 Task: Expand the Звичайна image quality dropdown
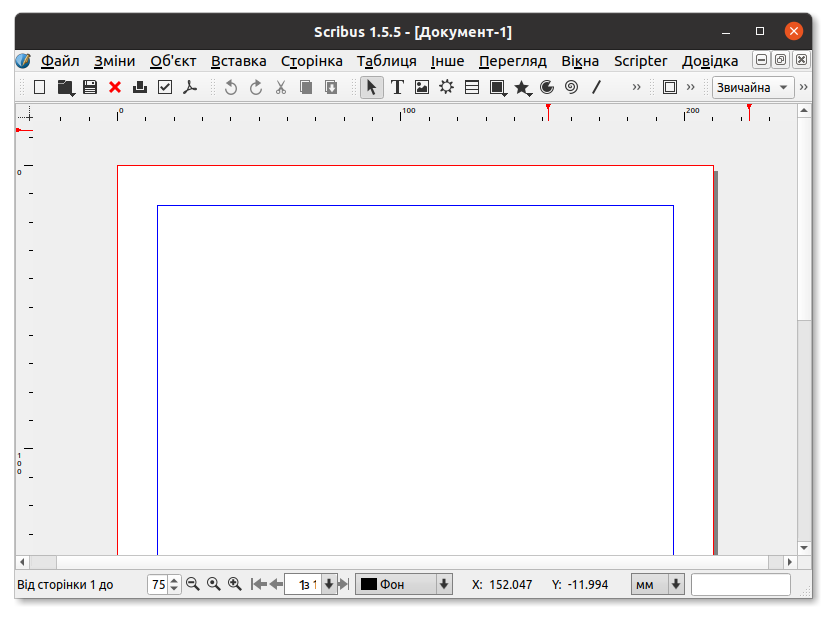pos(753,87)
